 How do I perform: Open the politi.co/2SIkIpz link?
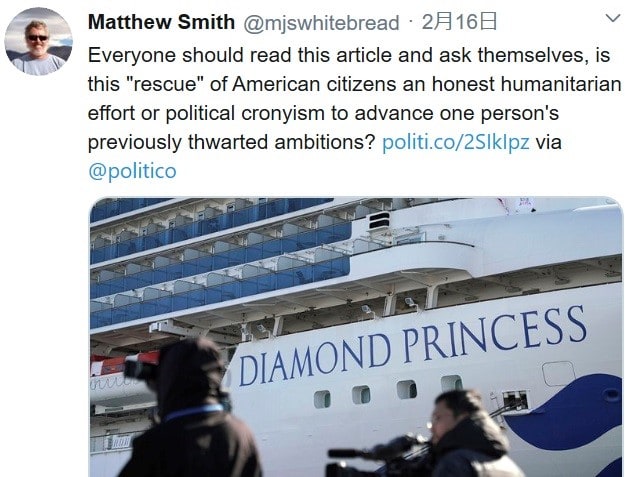(456, 142)
